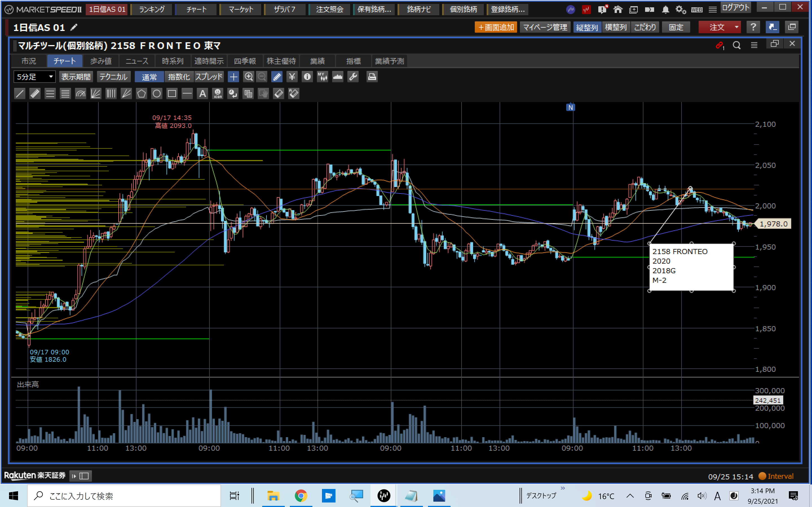Screen dimensions: 812x507
Task: Switch chart mode to 指数化
Action: tap(179, 77)
